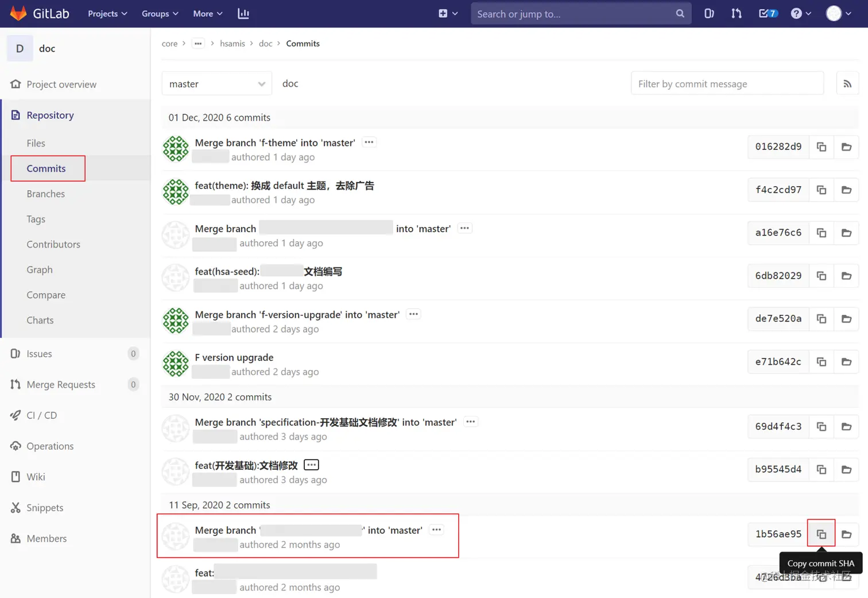Open Charts in the sidebar
868x598 pixels.
tap(40, 321)
